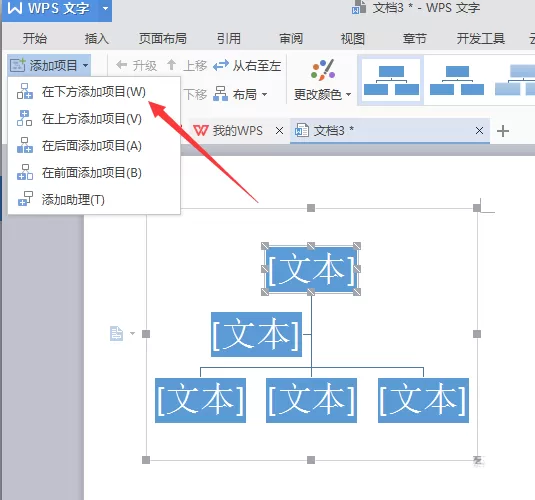Click the bottom-left diagram frame handle
Image resolution: width=535 pixels, height=500 pixels.
[x=146, y=460]
